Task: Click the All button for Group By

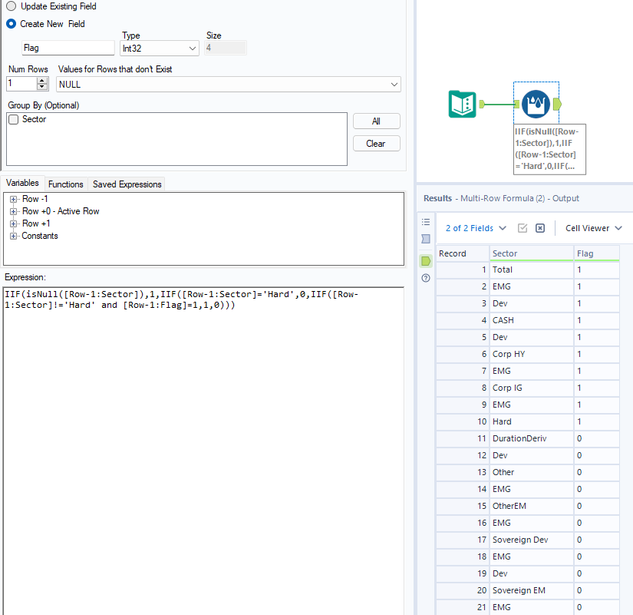Action: click(376, 121)
